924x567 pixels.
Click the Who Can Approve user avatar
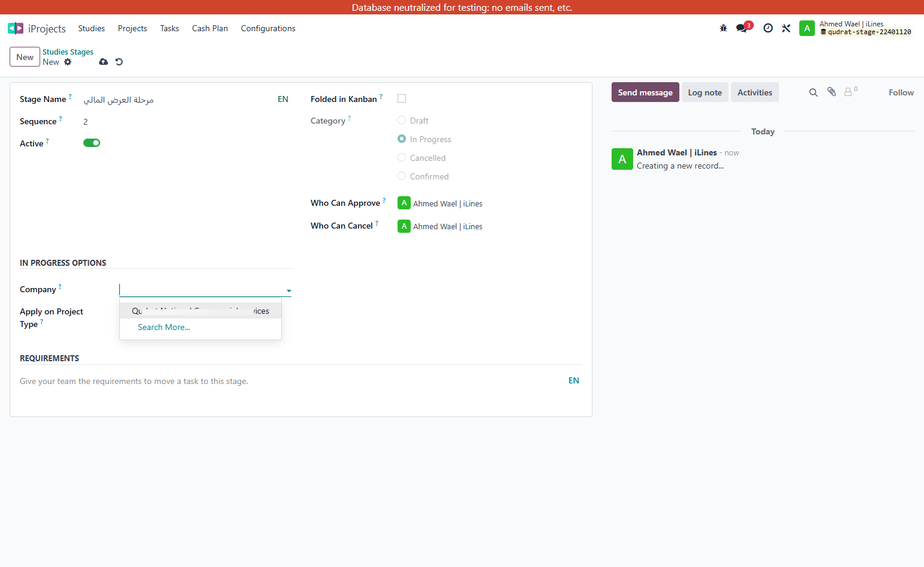click(x=404, y=203)
